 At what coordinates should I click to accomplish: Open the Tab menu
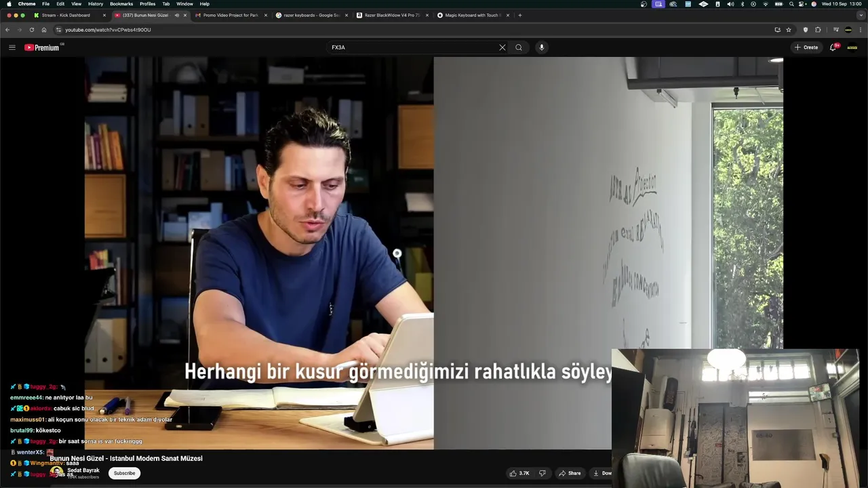click(x=166, y=4)
